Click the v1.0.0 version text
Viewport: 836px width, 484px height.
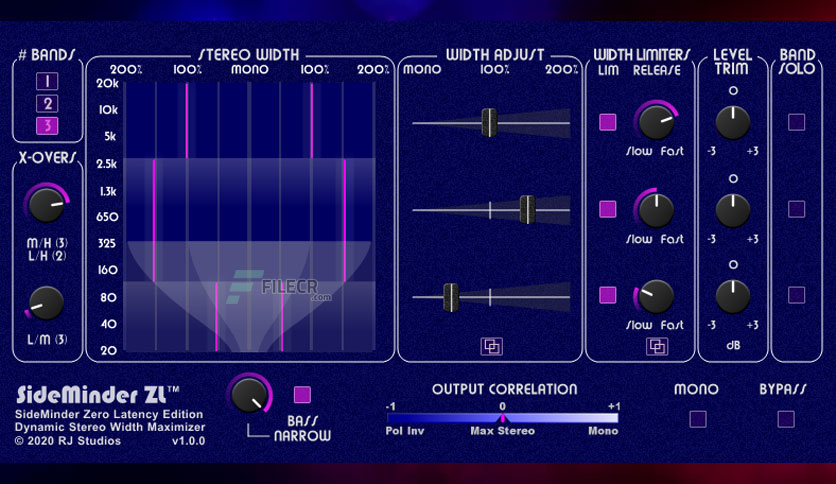[x=188, y=441]
